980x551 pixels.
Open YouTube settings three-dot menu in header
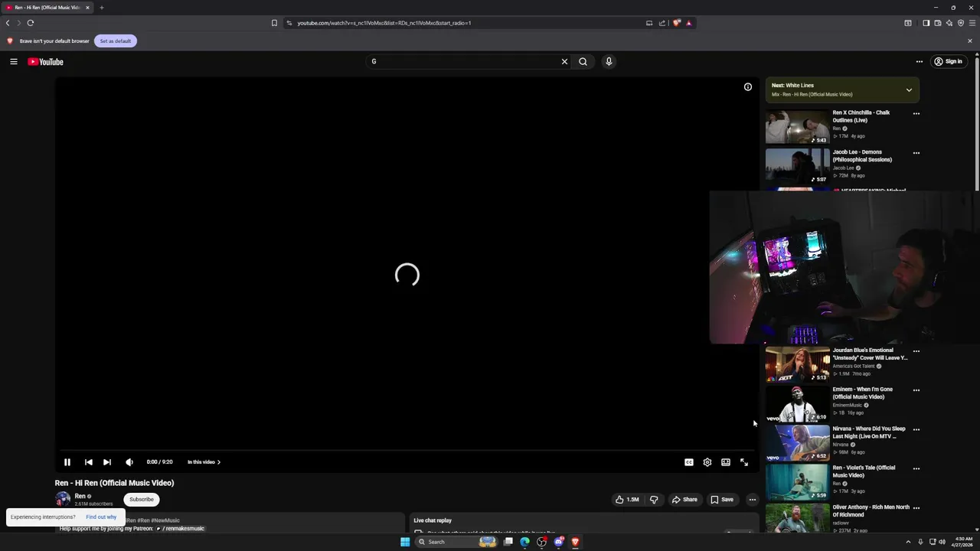[x=920, y=61]
